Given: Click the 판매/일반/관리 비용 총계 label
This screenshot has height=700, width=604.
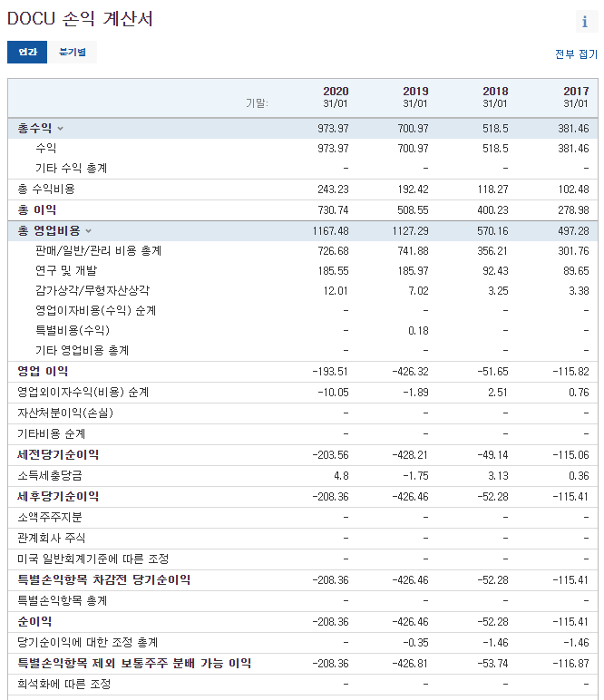Looking at the screenshot, I should pos(98,251).
